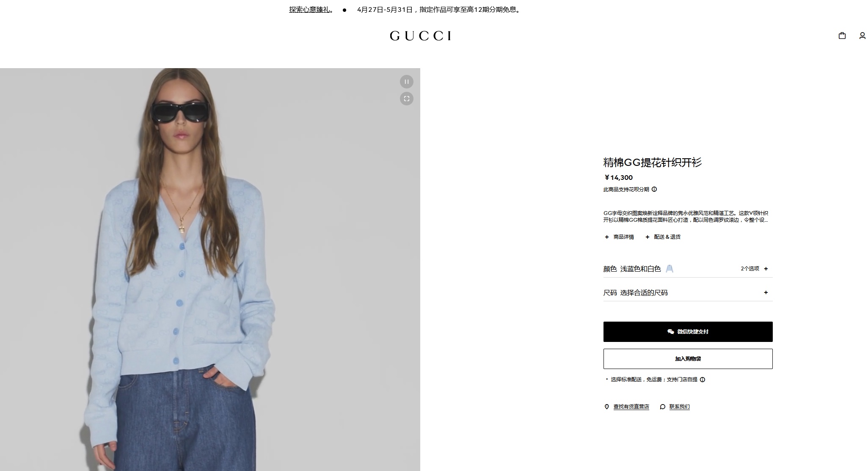Open the 联系我们 contact link
Viewport: 868px width, 471px height.
[x=679, y=407]
